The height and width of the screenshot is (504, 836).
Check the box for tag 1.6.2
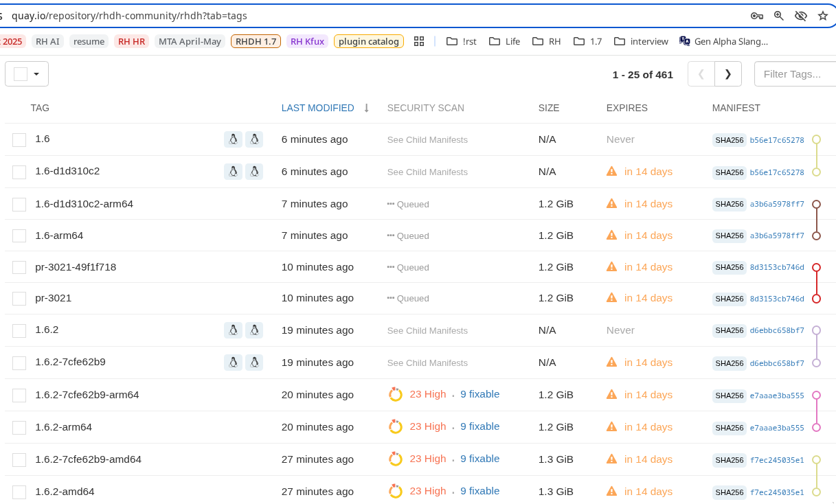pyautogui.click(x=19, y=331)
